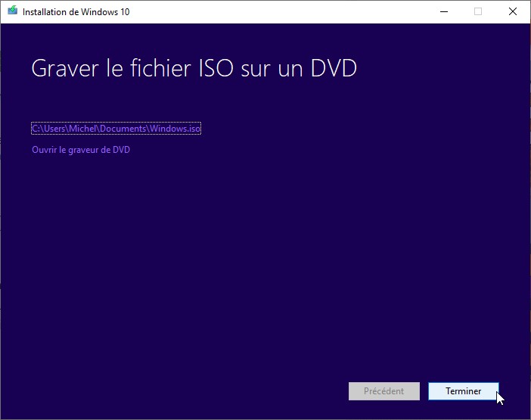Click the word 'Graver' in the page heading
This screenshot has width=531, height=420.
pos(67,68)
